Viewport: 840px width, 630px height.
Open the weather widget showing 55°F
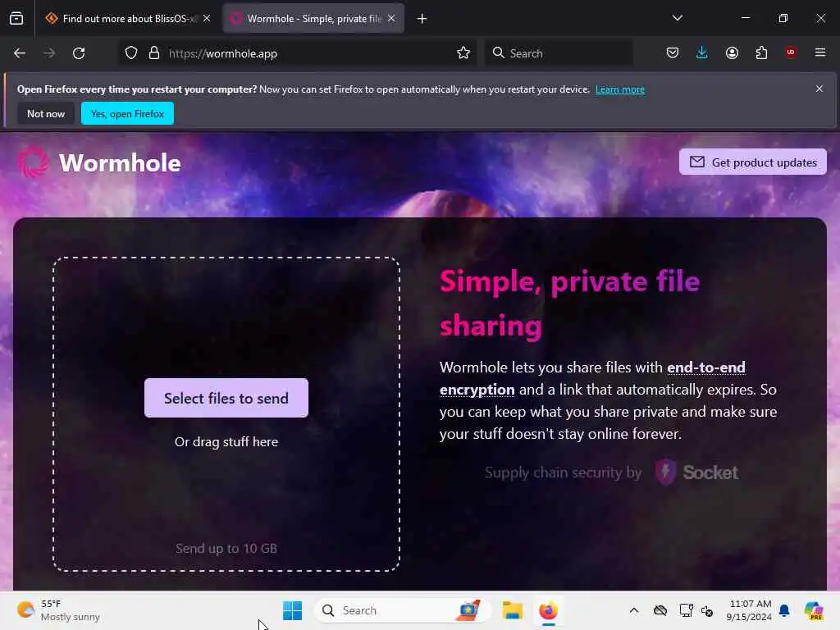pos(58,610)
